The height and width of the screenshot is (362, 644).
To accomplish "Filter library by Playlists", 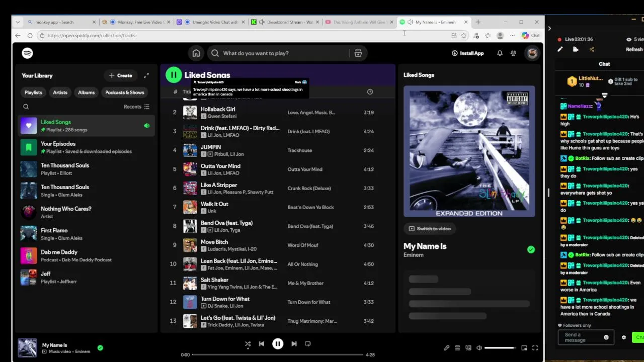I will point(33,93).
